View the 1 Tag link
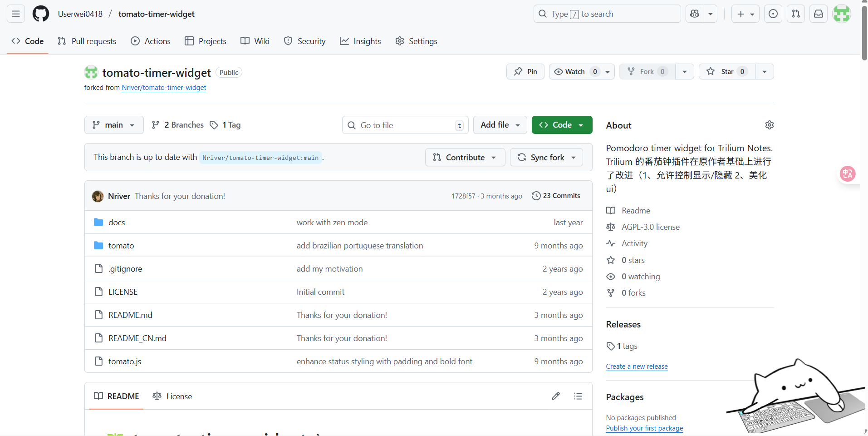 [x=226, y=125]
